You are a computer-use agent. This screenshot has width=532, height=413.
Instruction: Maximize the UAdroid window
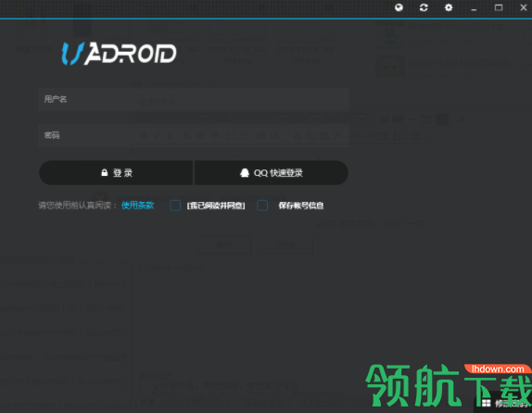coord(499,7)
